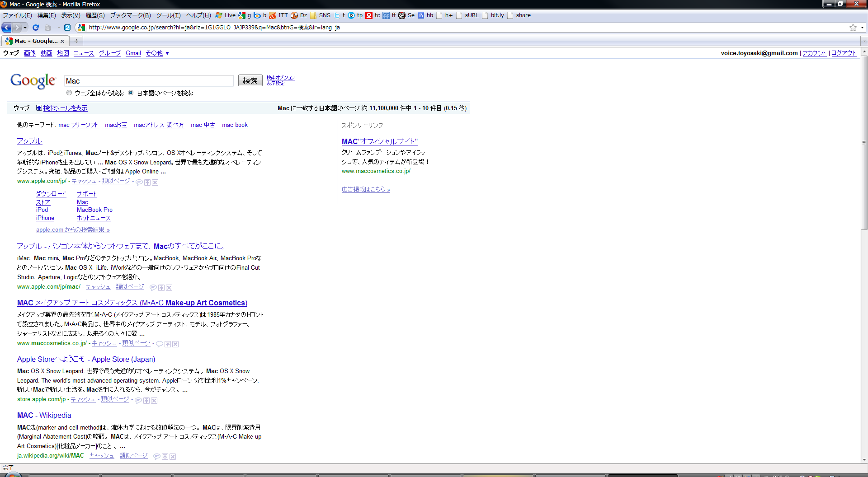Click the ログアウト link

(x=844, y=53)
